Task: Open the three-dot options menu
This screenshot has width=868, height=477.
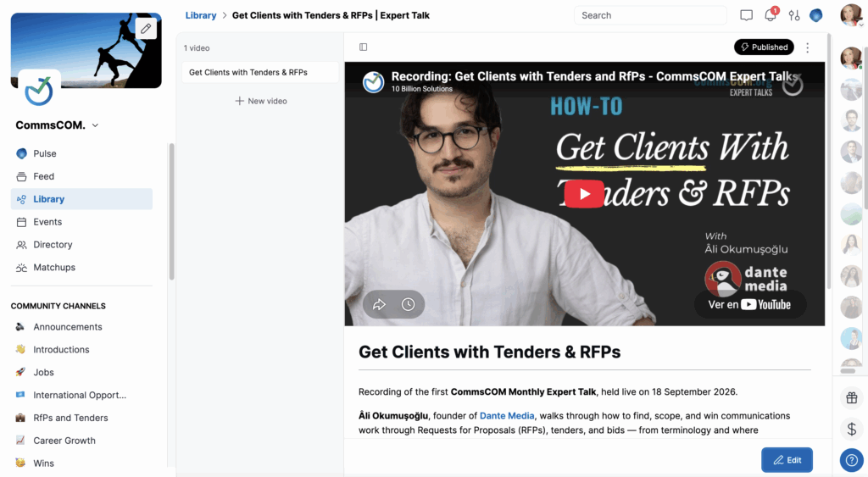Action: (x=808, y=47)
